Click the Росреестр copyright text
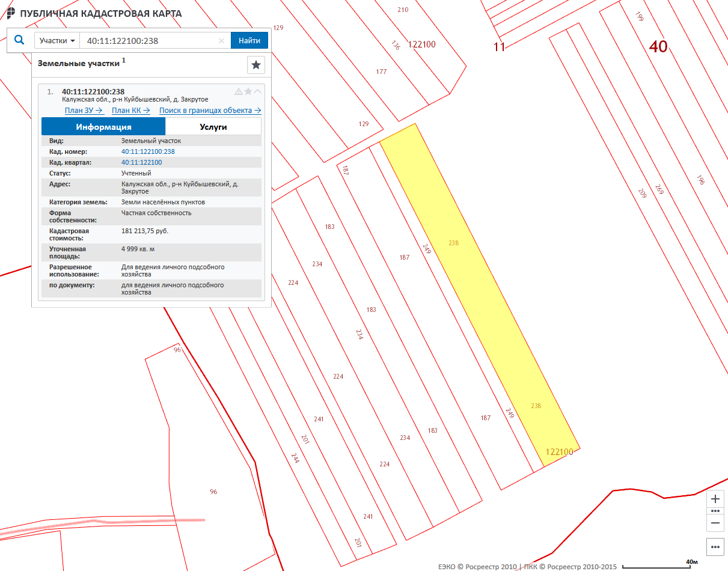The height and width of the screenshot is (571, 728). 528,567
